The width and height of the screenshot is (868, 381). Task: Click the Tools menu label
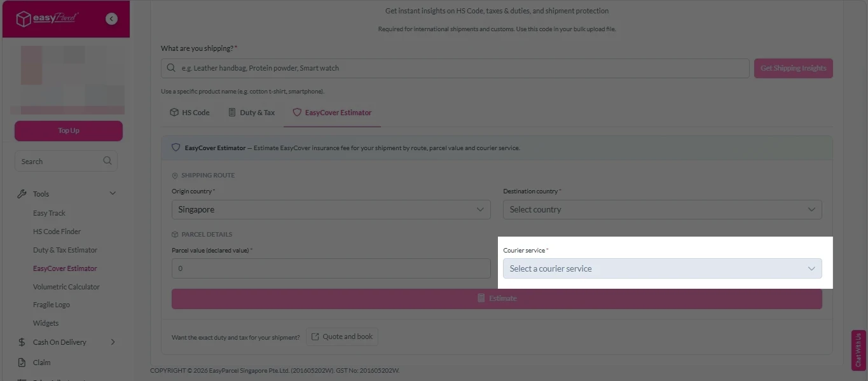41,194
